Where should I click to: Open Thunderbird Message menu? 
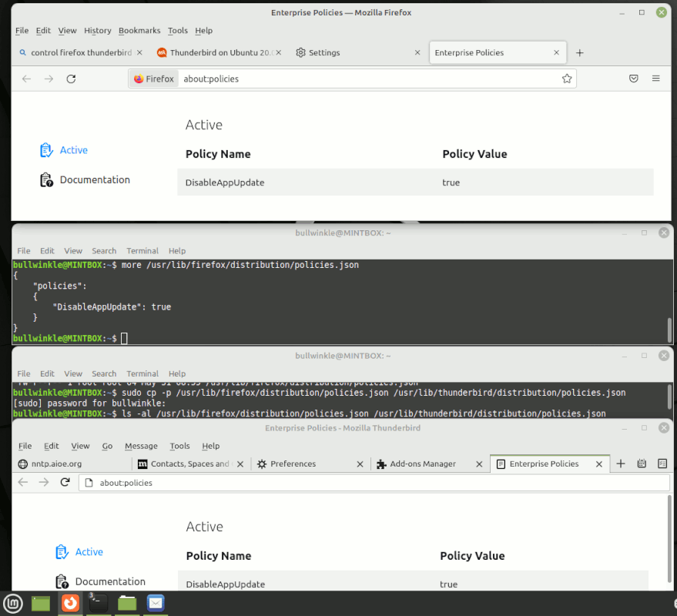[x=141, y=446]
